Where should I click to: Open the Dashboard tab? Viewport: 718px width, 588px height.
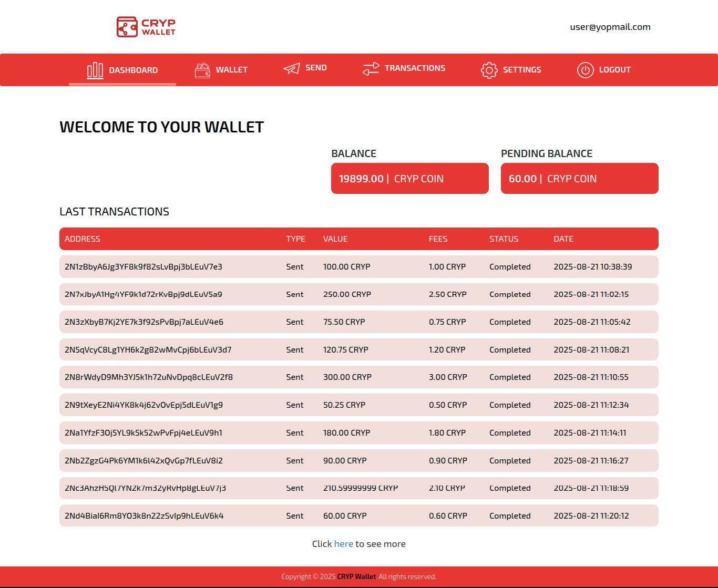[x=122, y=70]
